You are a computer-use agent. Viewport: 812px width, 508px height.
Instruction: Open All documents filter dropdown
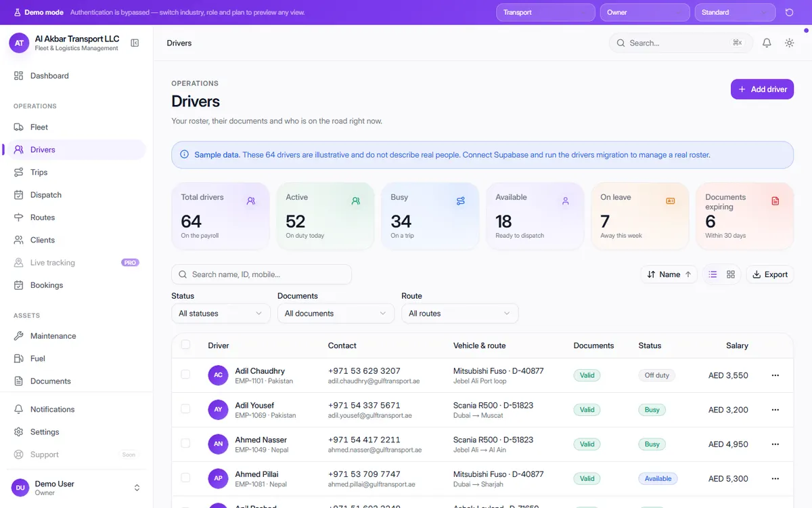(336, 314)
